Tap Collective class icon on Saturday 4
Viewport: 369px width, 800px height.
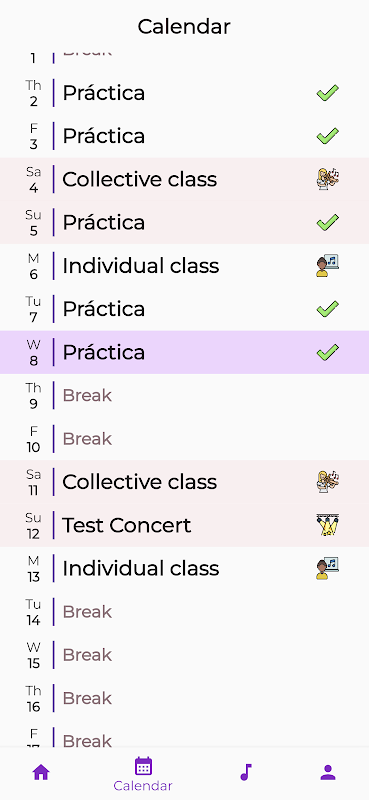(328, 179)
